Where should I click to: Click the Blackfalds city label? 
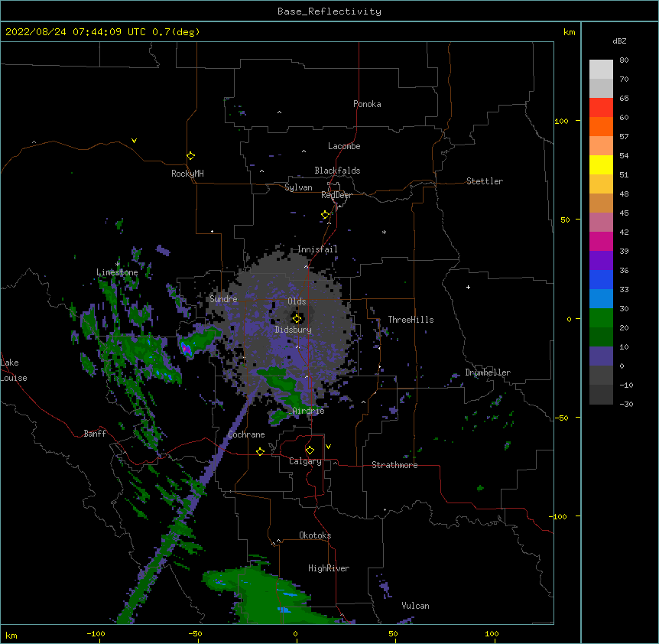tap(337, 171)
